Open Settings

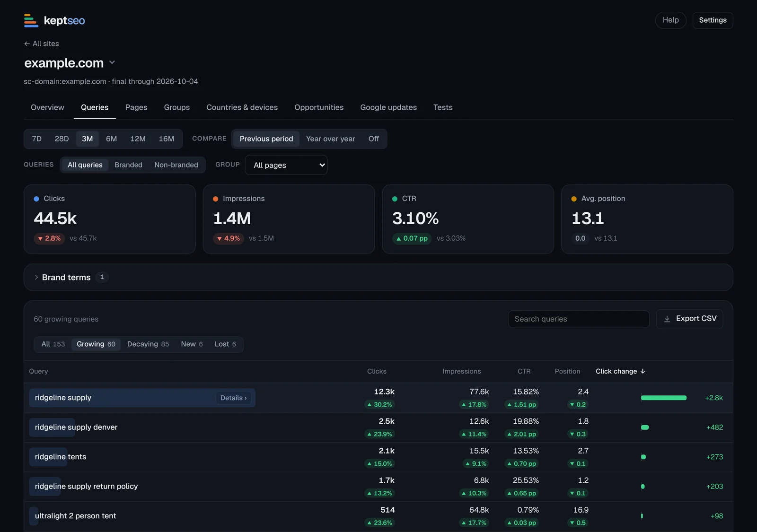(x=713, y=20)
